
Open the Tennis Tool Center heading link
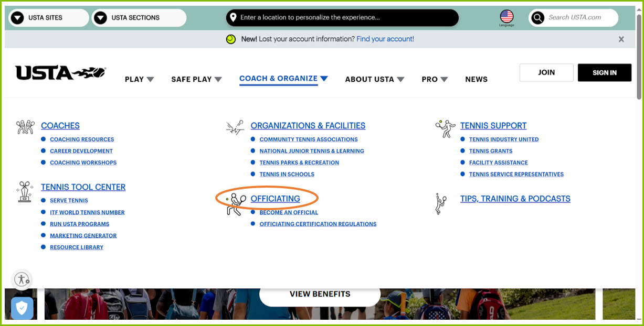coord(83,187)
